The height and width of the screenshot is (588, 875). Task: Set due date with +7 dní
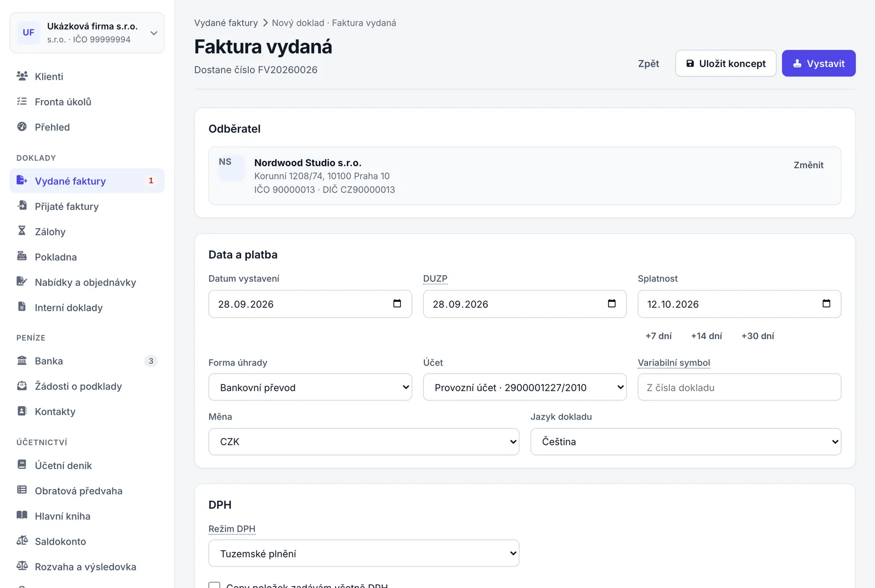[x=658, y=336]
